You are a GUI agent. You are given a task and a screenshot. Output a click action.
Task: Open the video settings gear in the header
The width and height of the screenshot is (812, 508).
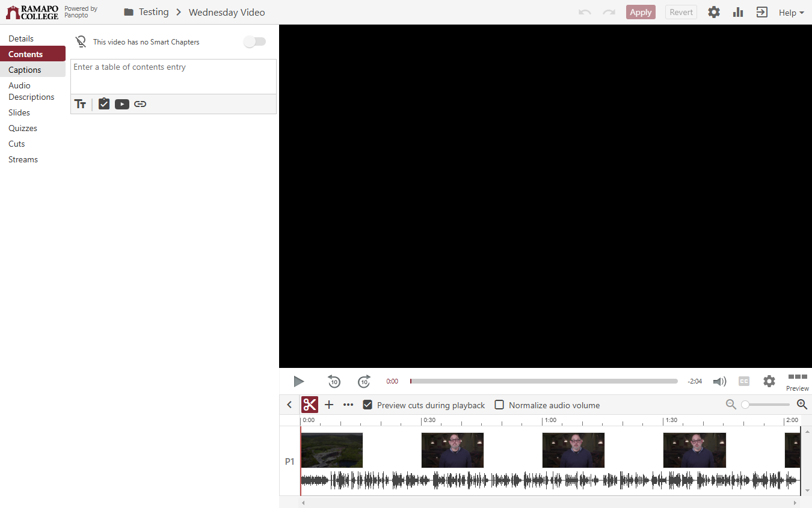tap(714, 12)
